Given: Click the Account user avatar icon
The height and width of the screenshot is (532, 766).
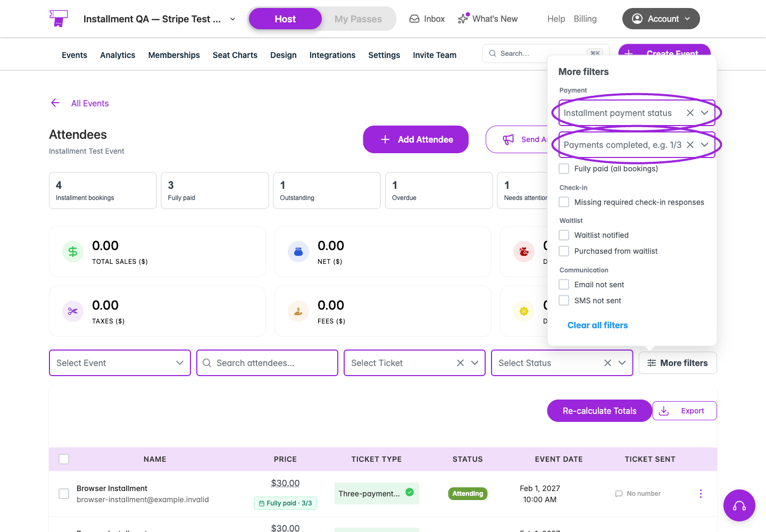Looking at the screenshot, I should click(x=637, y=19).
